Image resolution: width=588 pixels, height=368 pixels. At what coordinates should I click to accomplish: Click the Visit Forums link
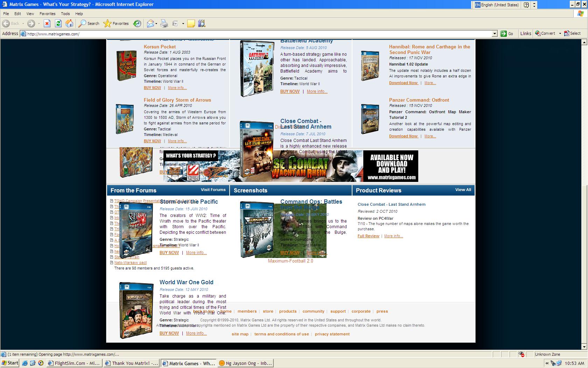(x=213, y=190)
